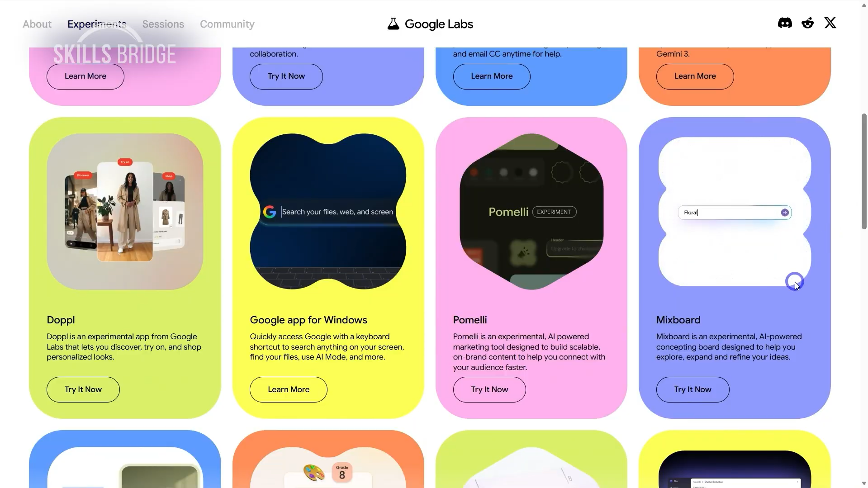Open the About menu item
Screen dimensions: 868x488
[37, 24]
